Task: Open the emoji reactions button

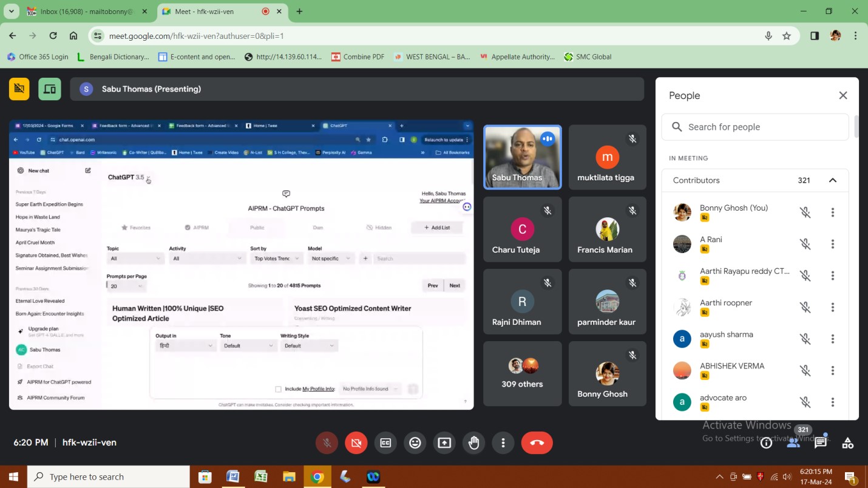Action: tap(415, 443)
